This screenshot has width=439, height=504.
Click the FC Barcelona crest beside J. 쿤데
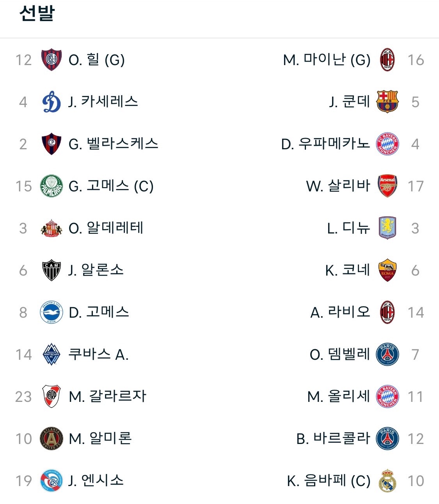(387, 102)
